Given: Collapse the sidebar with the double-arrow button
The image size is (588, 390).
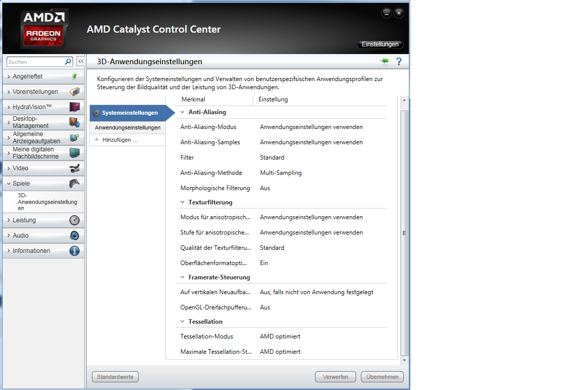Looking at the screenshot, I should coord(81,61).
